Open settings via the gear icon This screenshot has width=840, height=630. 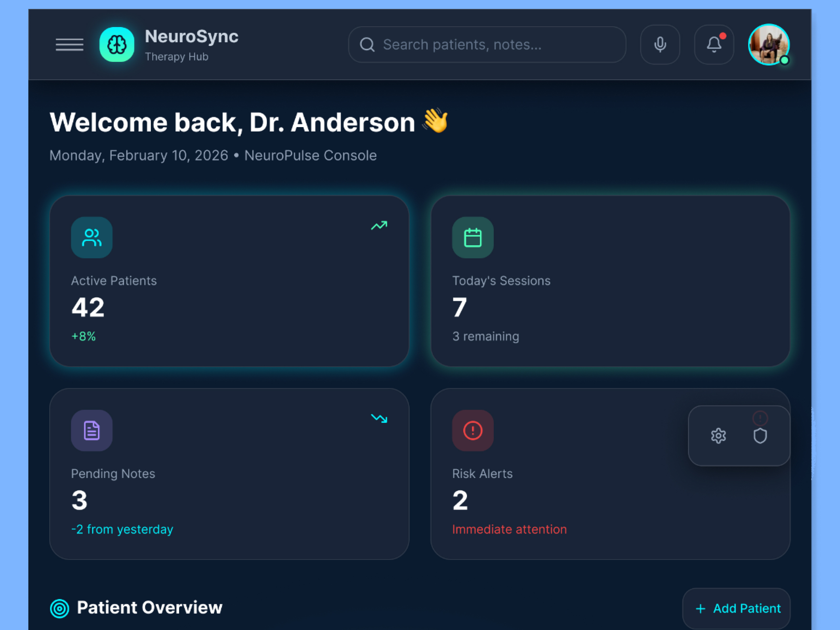pos(718,435)
